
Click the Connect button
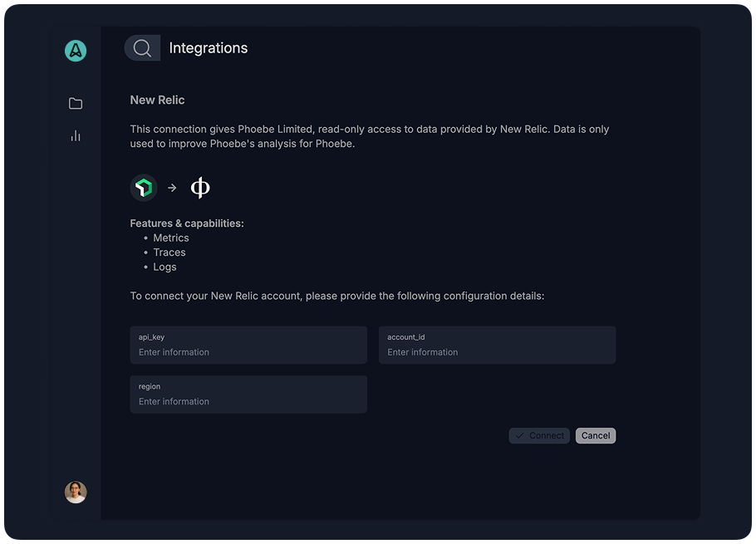click(x=539, y=435)
